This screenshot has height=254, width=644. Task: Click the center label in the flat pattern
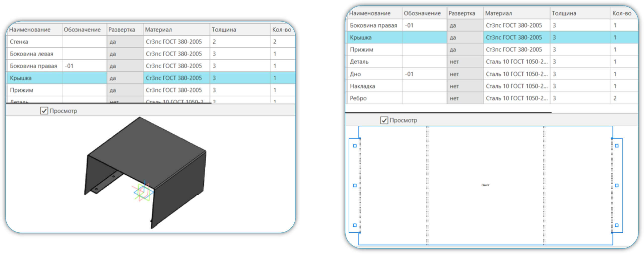point(485,185)
